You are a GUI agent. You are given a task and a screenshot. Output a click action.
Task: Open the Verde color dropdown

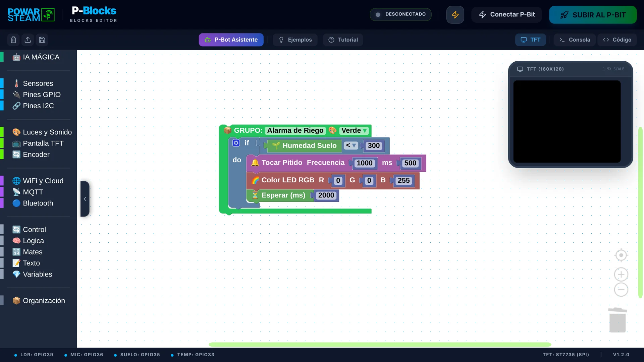[354, 130]
